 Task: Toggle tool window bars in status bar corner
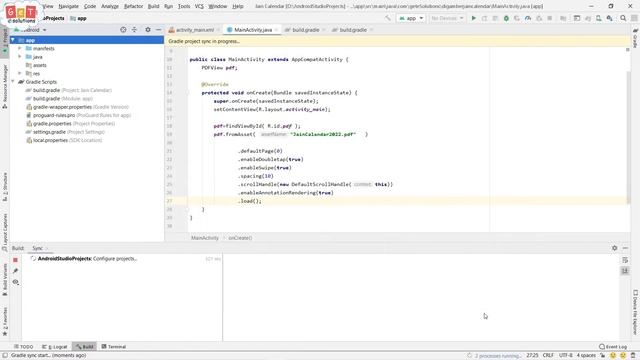pyautogui.click(x=4, y=356)
